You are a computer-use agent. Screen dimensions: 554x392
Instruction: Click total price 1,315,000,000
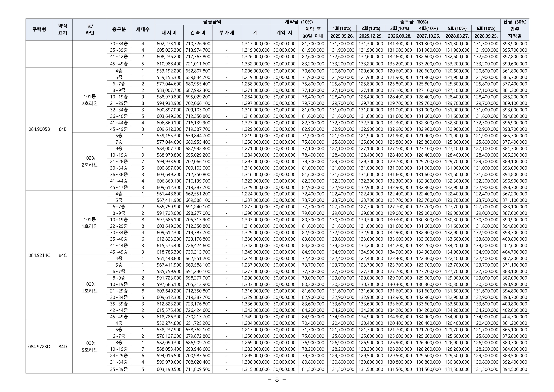[255, 369]
